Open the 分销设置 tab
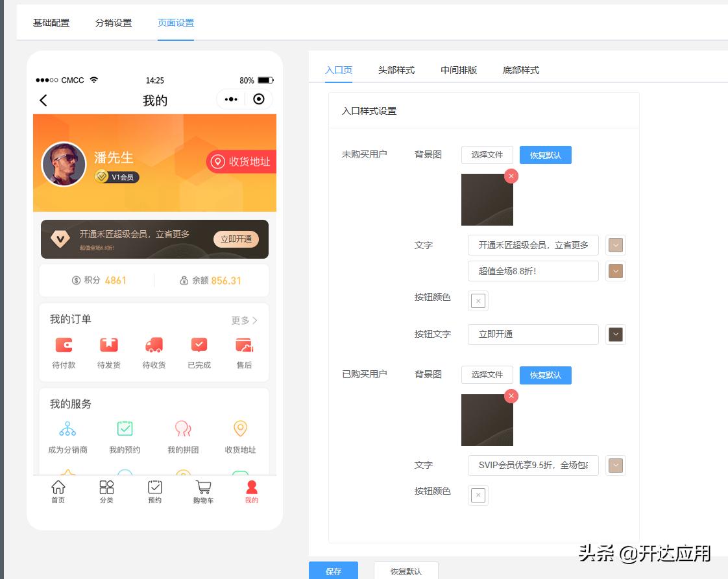Viewport: 728px width, 579px height. pos(113,22)
